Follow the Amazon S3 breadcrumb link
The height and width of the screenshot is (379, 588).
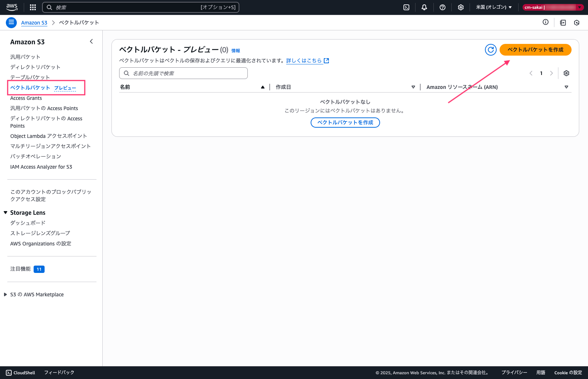34,23
